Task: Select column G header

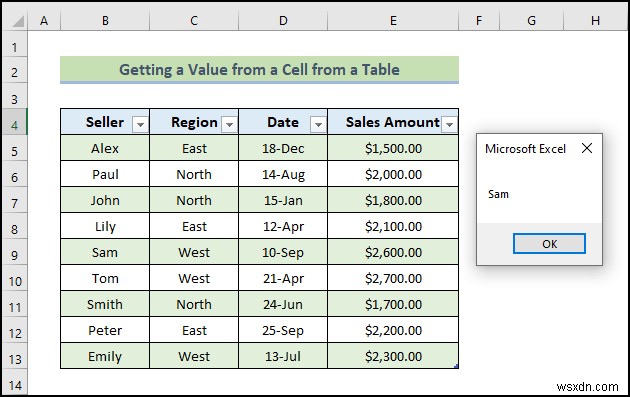Action: click(x=532, y=20)
